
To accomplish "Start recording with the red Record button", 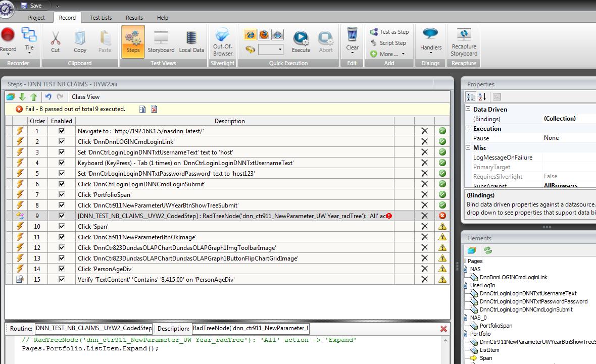I will [8, 35].
